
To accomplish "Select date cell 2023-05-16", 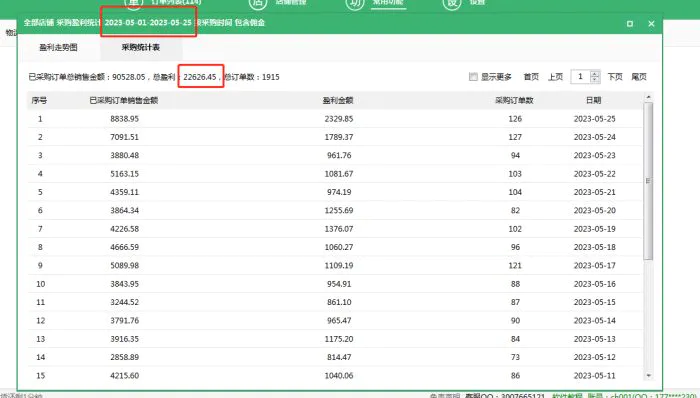I will pyautogui.click(x=595, y=284).
